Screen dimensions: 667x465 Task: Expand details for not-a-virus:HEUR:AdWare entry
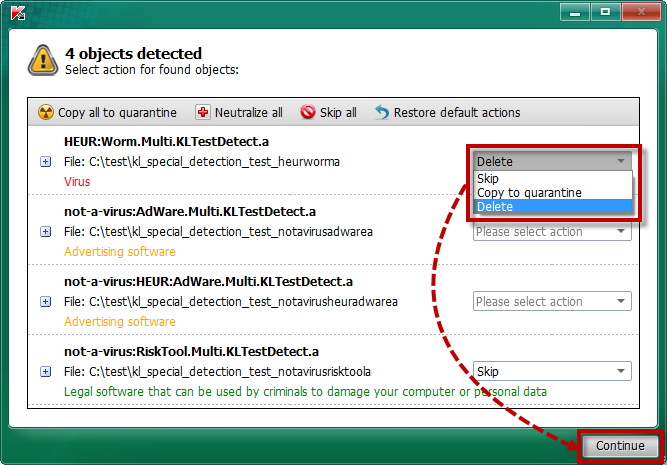click(x=46, y=302)
